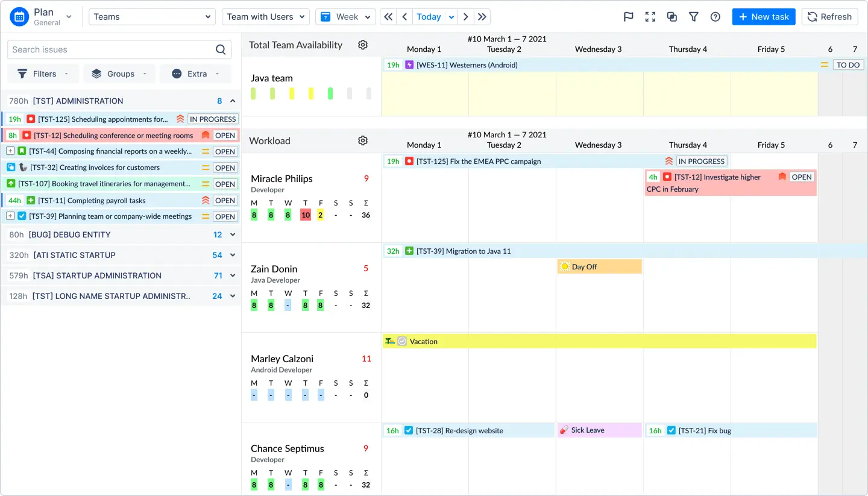Click the Java team availability bar
868x496 pixels.
tap(291, 93)
